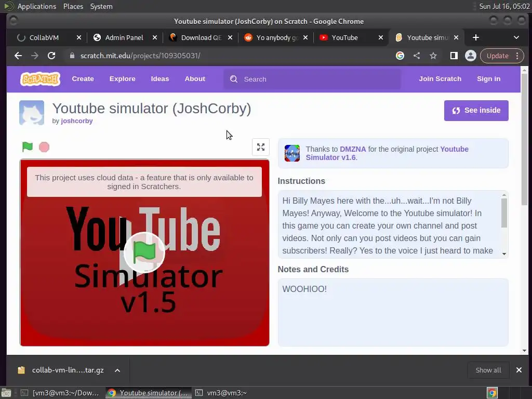Open joshcorby's cat avatar thumbnail
This screenshot has width=532, height=399.
click(x=32, y=113)
